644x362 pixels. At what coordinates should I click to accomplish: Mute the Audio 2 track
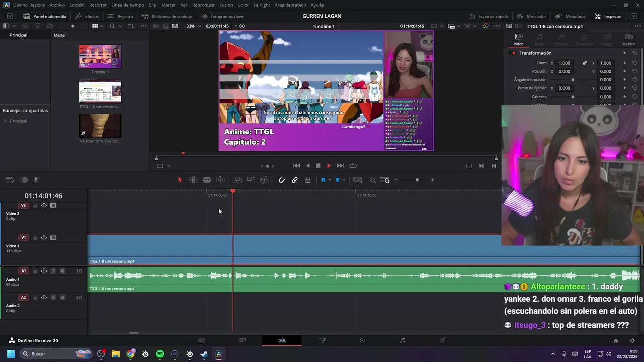click(62, 297)
